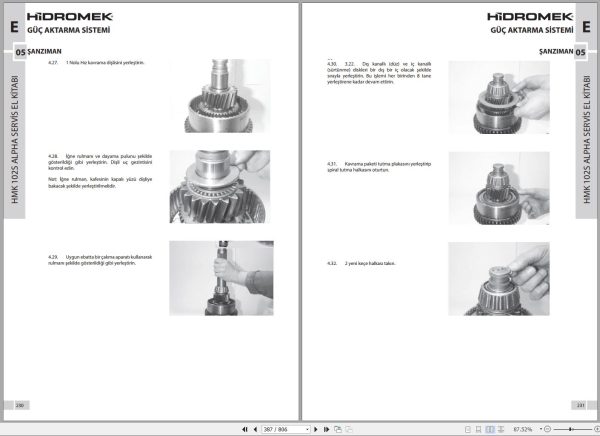Click the 'Not:' note under step 4.28
This screenshot has height=436, width=600.
pyautogui.click(x=100, y=183)
